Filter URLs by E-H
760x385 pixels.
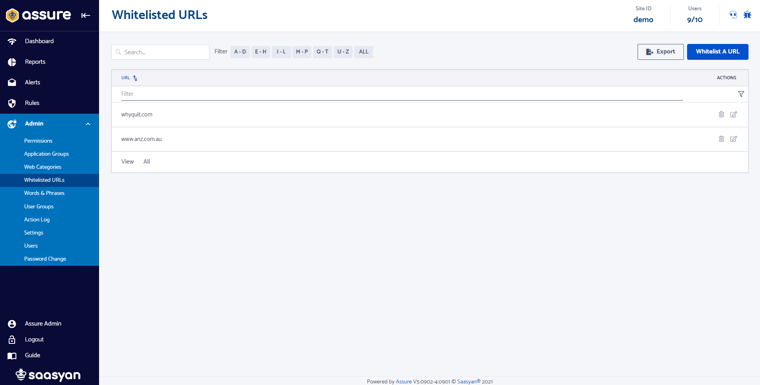(261, 52)
